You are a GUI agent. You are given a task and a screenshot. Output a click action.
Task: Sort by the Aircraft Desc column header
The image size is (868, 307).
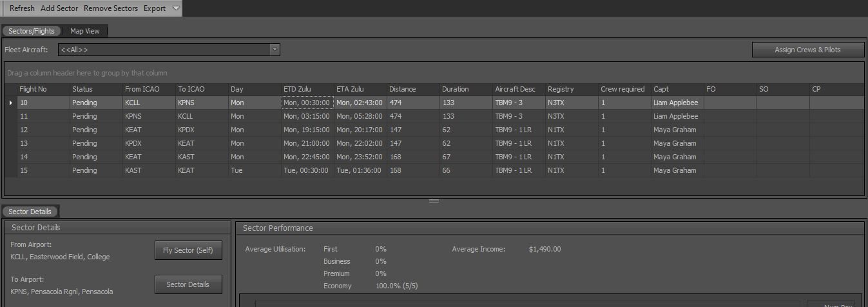[x=519, y=89]
